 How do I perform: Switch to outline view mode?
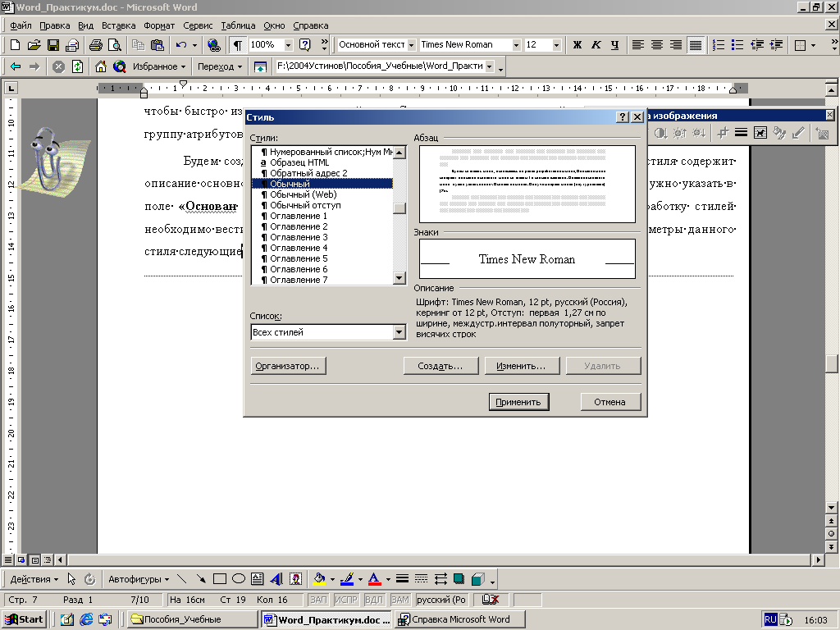47,559
